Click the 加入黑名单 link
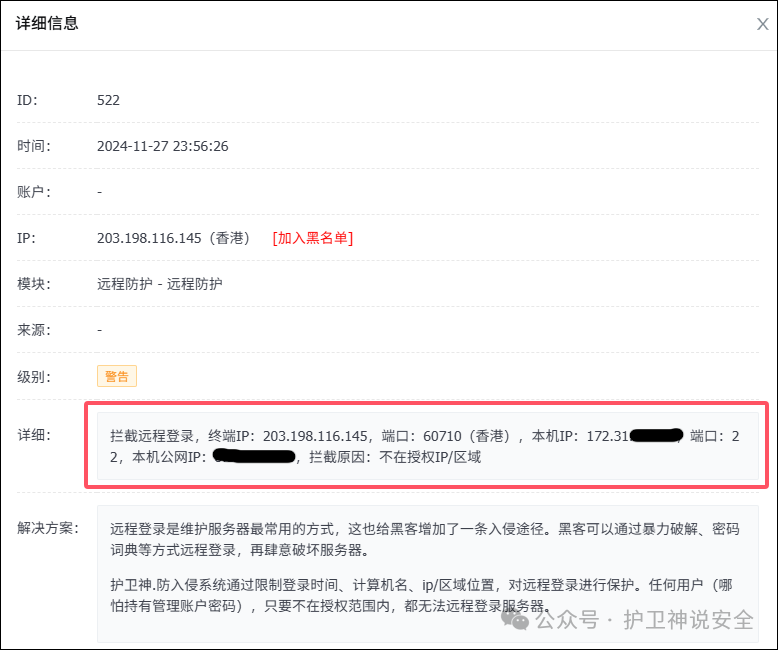Screen dimensions: 778x650 (x=313, y=238)
